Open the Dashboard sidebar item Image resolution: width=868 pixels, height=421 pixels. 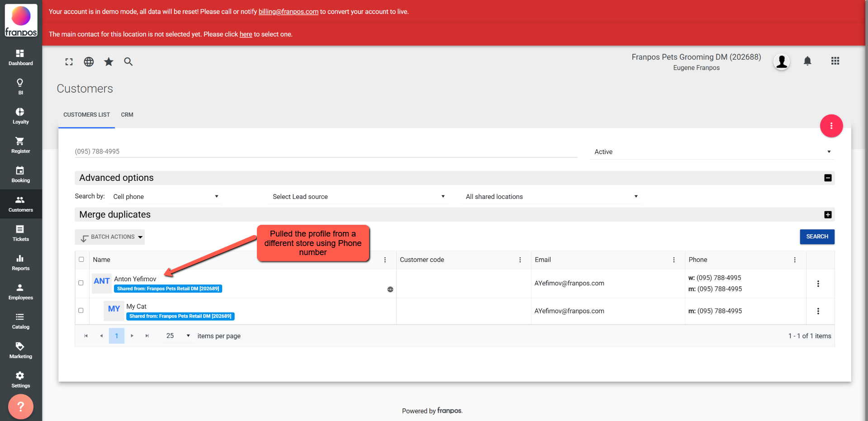(21, 57)
